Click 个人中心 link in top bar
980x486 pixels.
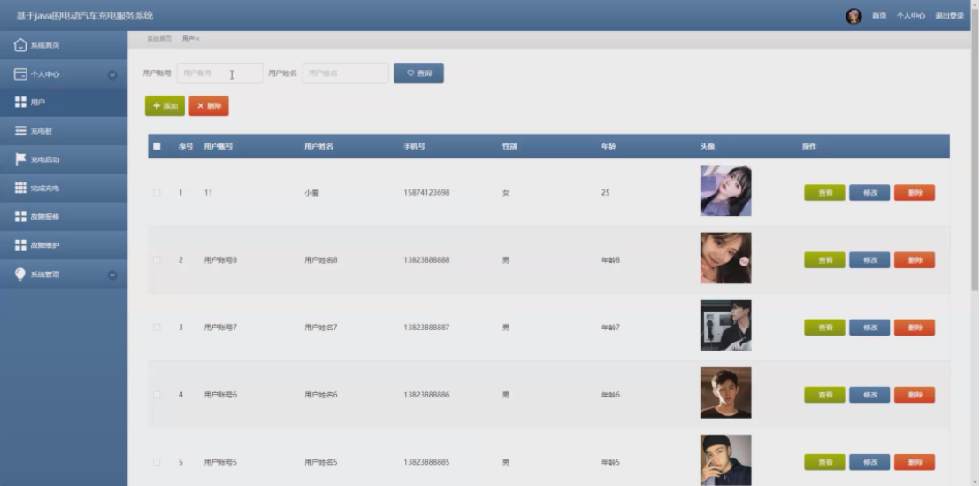click(x=911, y=16)
